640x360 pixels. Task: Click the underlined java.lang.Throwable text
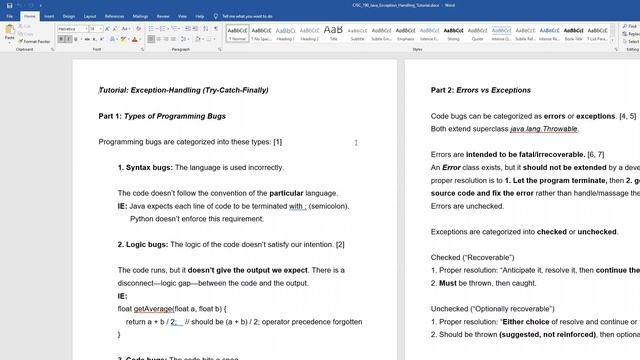[544, 129]
